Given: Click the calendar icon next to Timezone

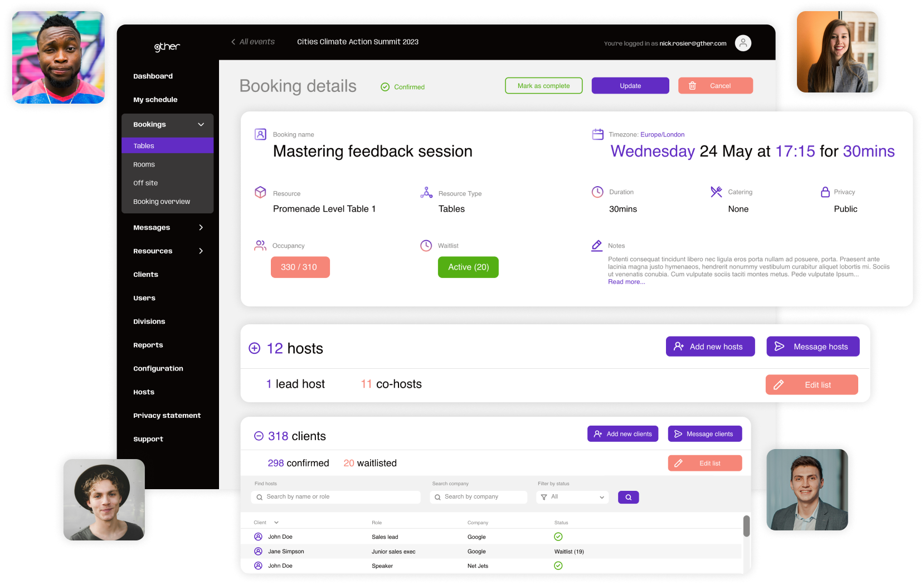Looking at the screenshot, I should 597,134.
